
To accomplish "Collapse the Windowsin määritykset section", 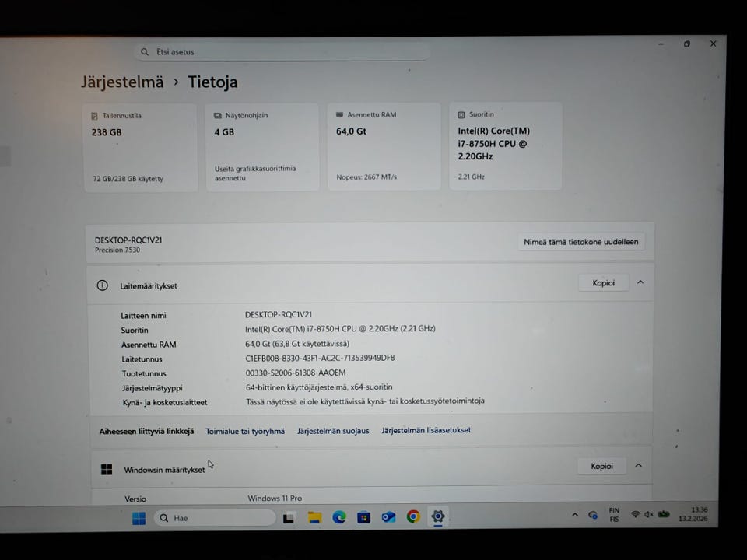I will coord(638,466).
